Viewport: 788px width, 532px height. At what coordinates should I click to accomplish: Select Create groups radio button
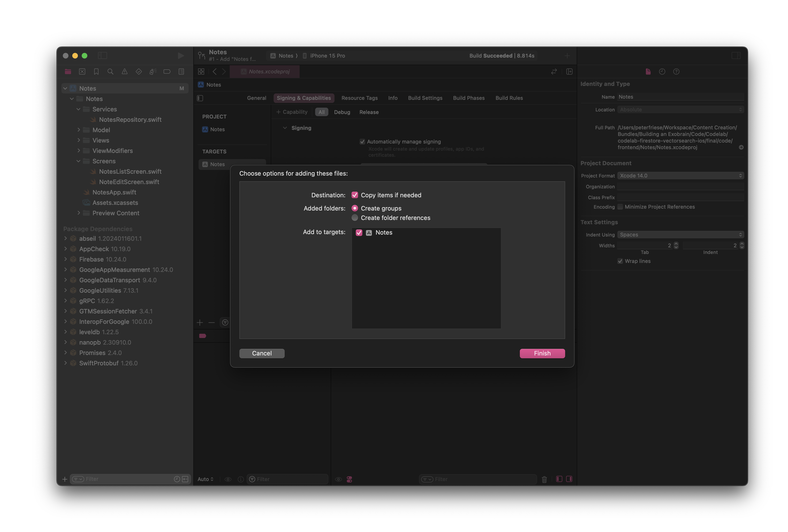pos(355,208)
